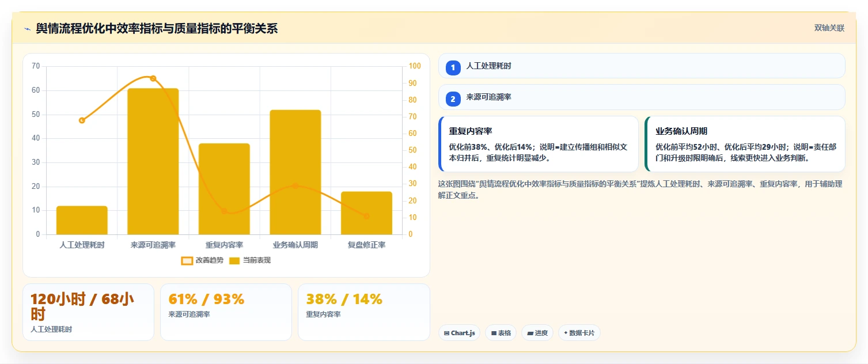
Task: Open the 人工处理耗时 list row
Action: point(642,66)
